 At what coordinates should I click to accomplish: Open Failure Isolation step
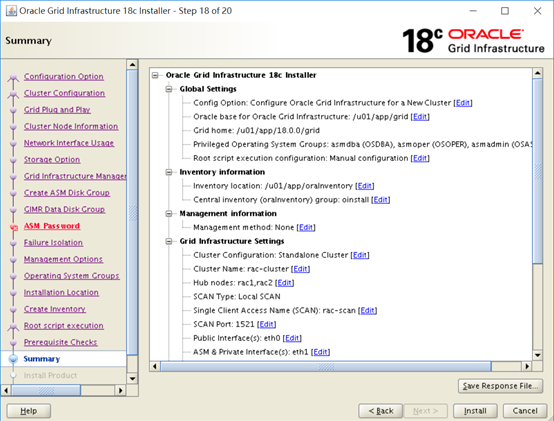53,243
